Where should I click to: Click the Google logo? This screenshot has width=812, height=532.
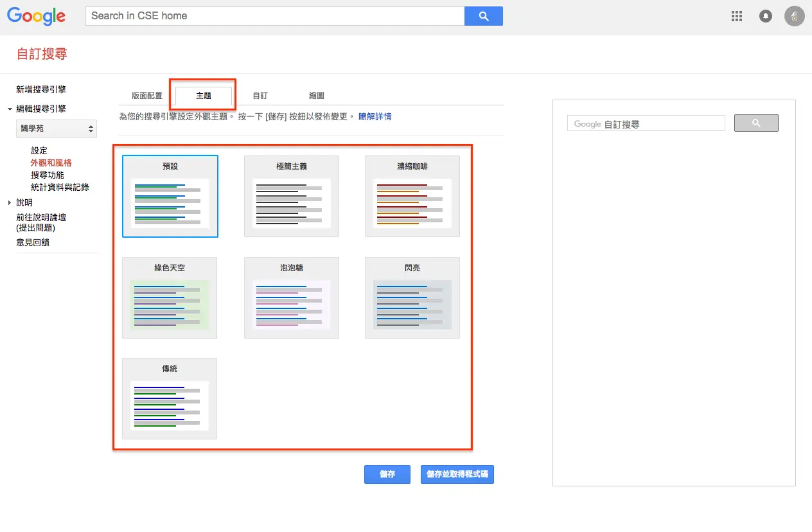(37, 17)
